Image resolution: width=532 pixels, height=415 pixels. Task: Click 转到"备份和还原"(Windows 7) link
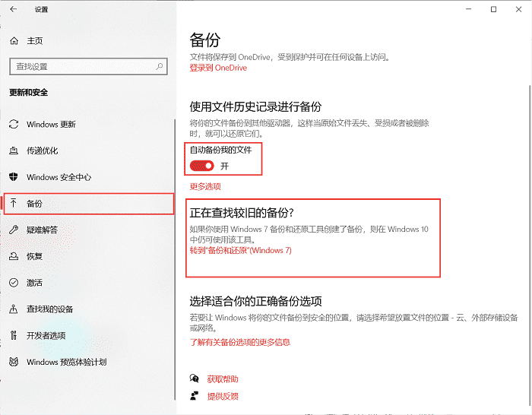pyautogui.click(x=241, y=250)
